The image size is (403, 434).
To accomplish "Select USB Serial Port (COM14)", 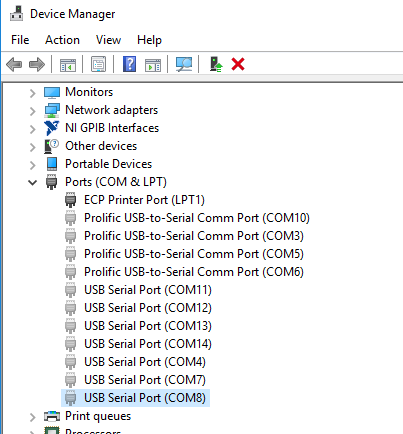I will click(x=148, y=344).
